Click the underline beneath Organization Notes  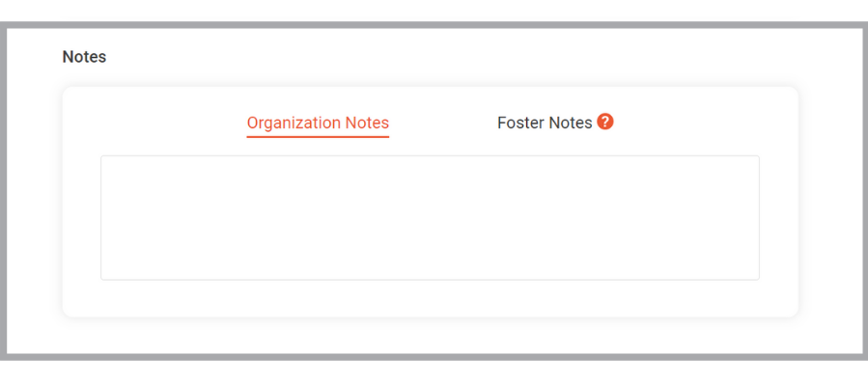[318, 136]
